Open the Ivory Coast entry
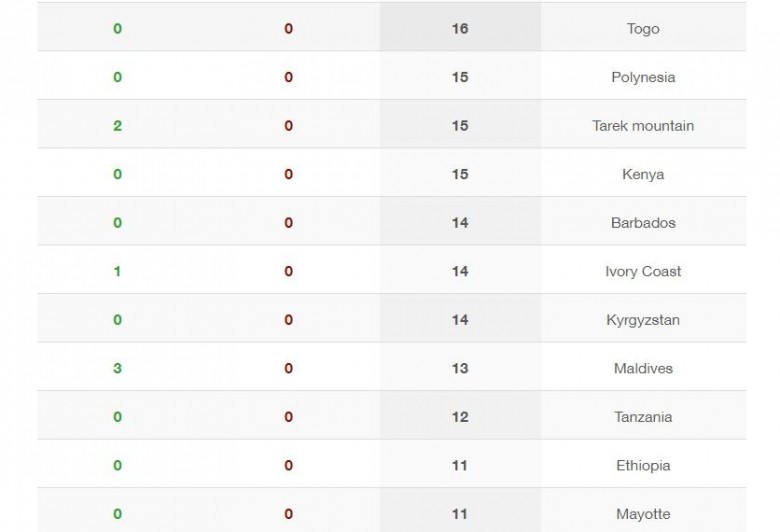 click(x=643, y=271)
